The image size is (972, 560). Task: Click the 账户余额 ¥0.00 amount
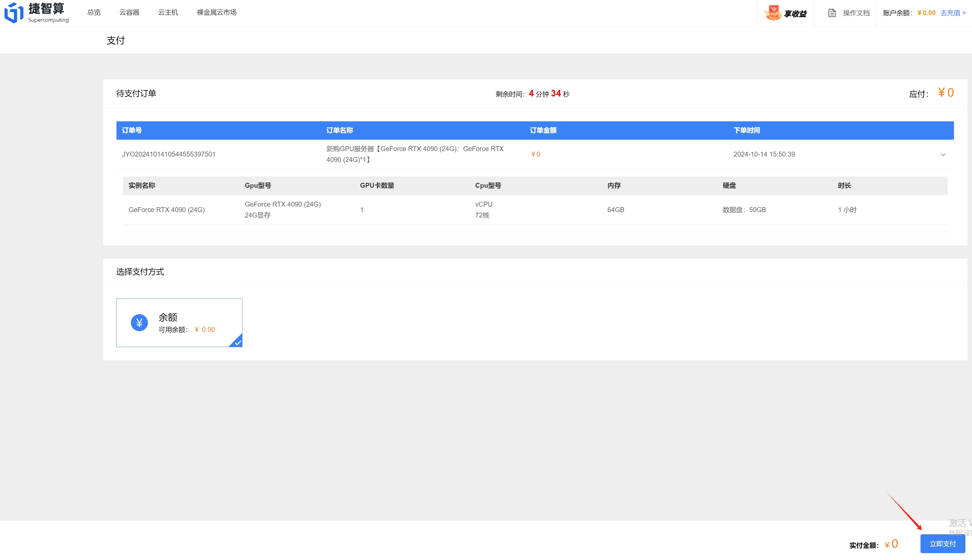(926, 13)
